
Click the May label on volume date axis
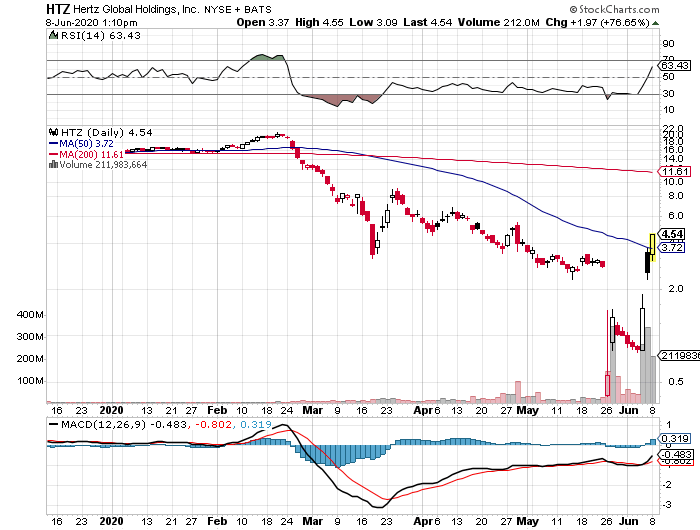point(527,410)
